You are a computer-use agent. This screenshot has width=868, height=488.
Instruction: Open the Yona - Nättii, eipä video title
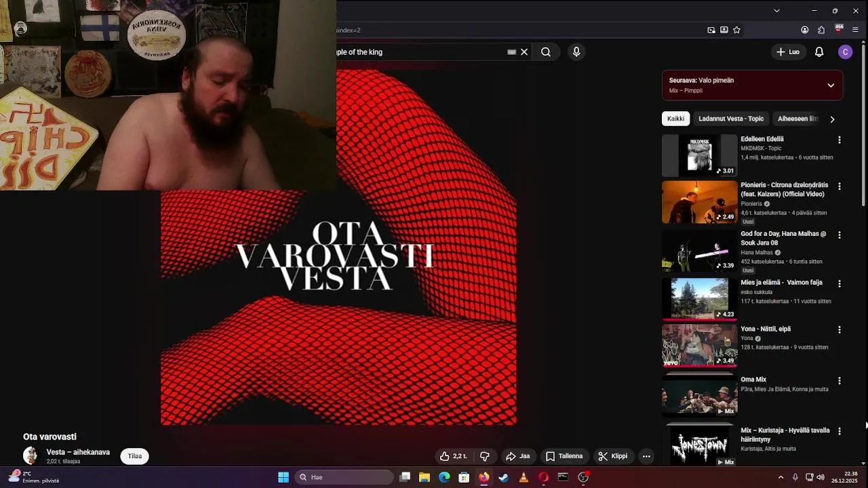click(x=766, y=329)
